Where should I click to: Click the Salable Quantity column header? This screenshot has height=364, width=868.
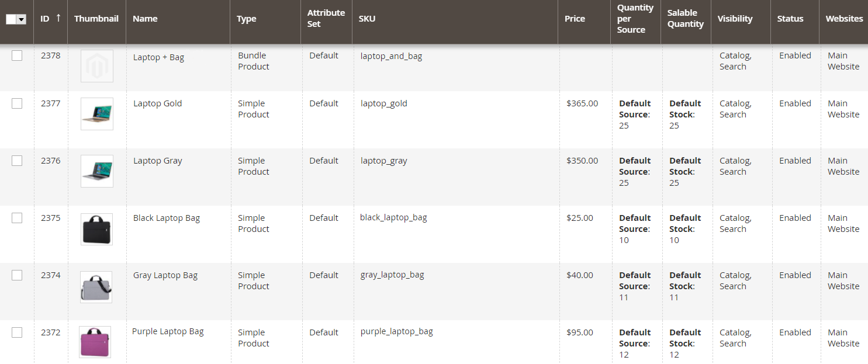(x=685, y=19)
